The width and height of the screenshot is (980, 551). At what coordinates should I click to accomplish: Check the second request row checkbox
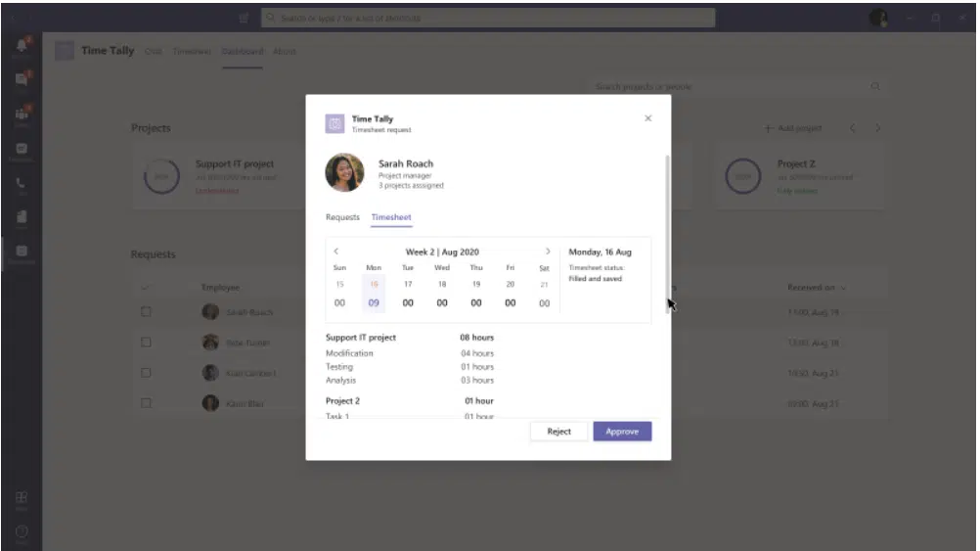coord(146,343)
